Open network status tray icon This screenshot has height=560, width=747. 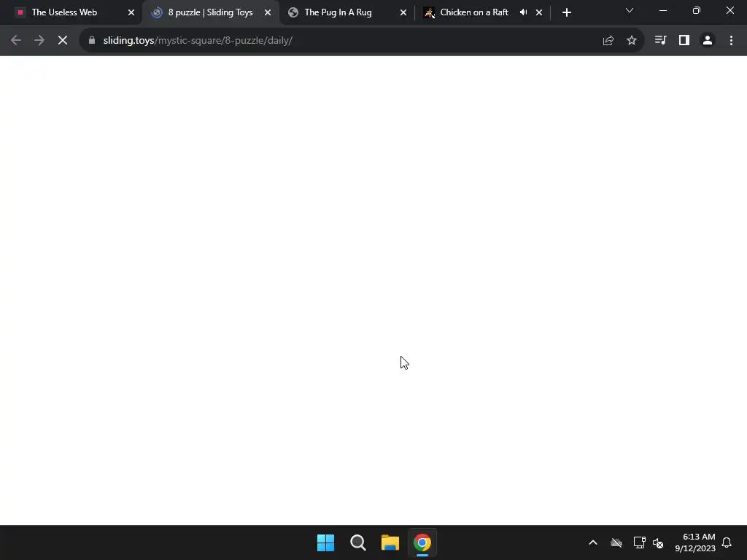(639, 542)
